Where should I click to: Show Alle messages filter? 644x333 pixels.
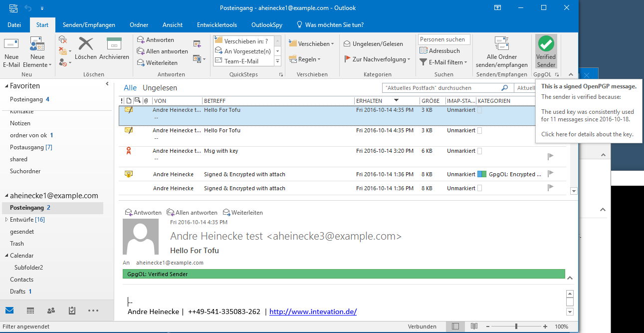tap(130, 88)
